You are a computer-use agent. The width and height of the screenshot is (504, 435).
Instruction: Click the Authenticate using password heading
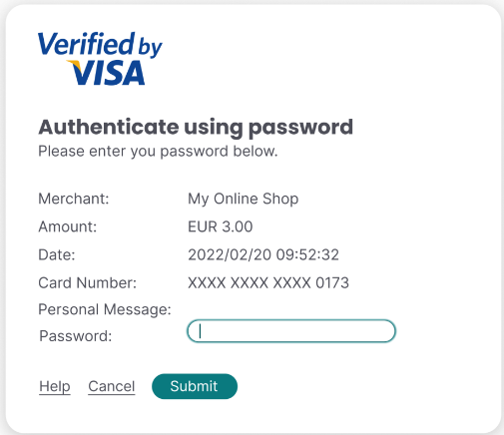pos(196,128)
